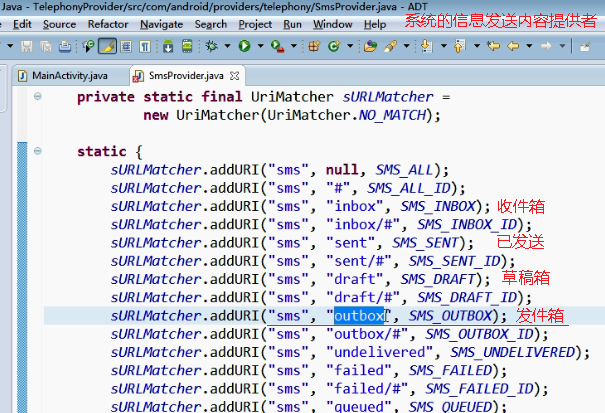
Task: Open the Search menu
Action: point(211,24)
